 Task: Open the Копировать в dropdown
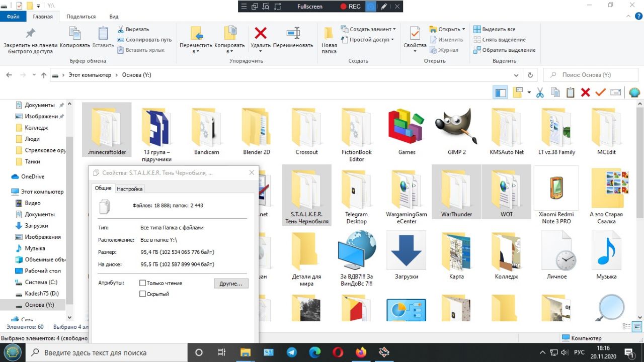[x=229, y=40]
